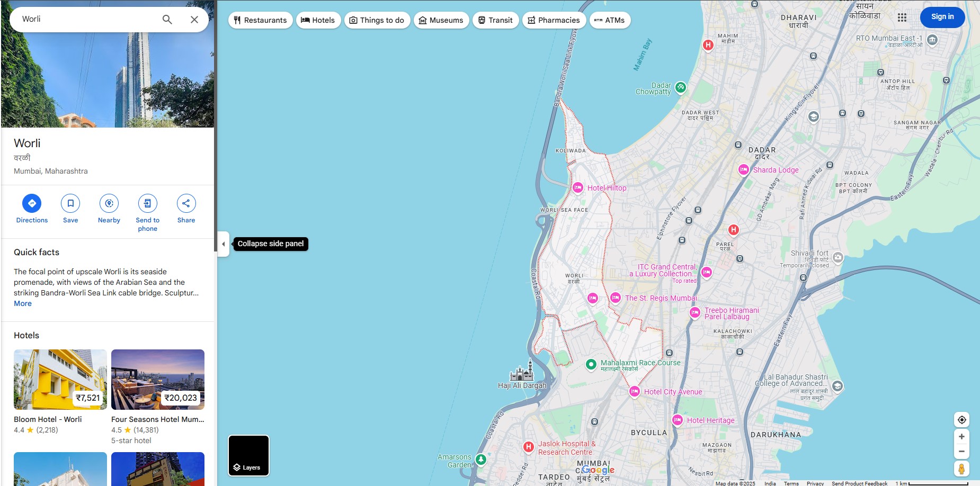This screenshot has width=980, height=486.
Task: Search Nearby places around Worli
Action: [109, 209]
